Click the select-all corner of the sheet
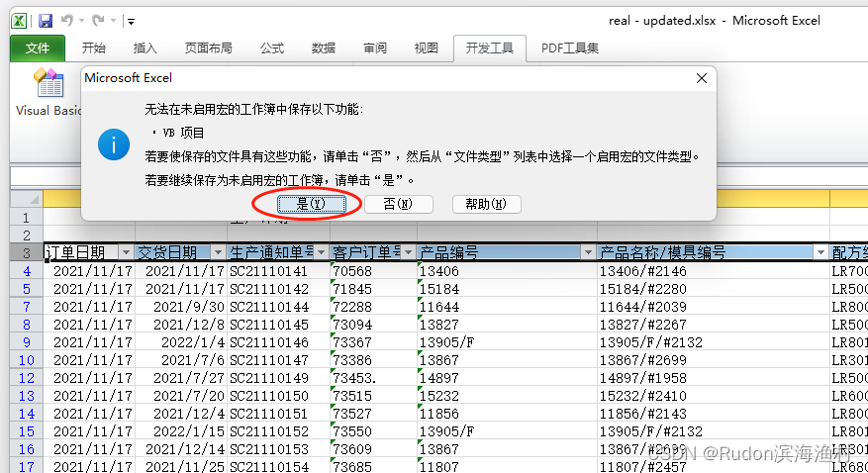This screenshot has width=868, height=473. click(27, 199)
